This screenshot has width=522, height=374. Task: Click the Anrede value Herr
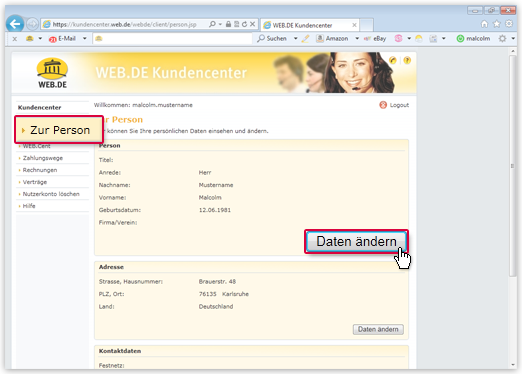click(x=205, y=173)
